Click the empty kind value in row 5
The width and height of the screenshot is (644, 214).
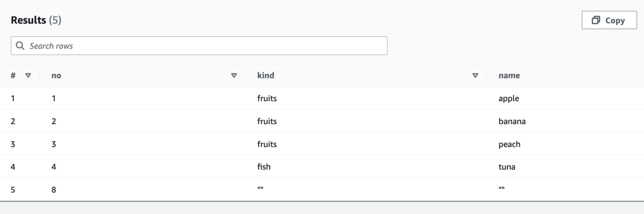(260, 189)
